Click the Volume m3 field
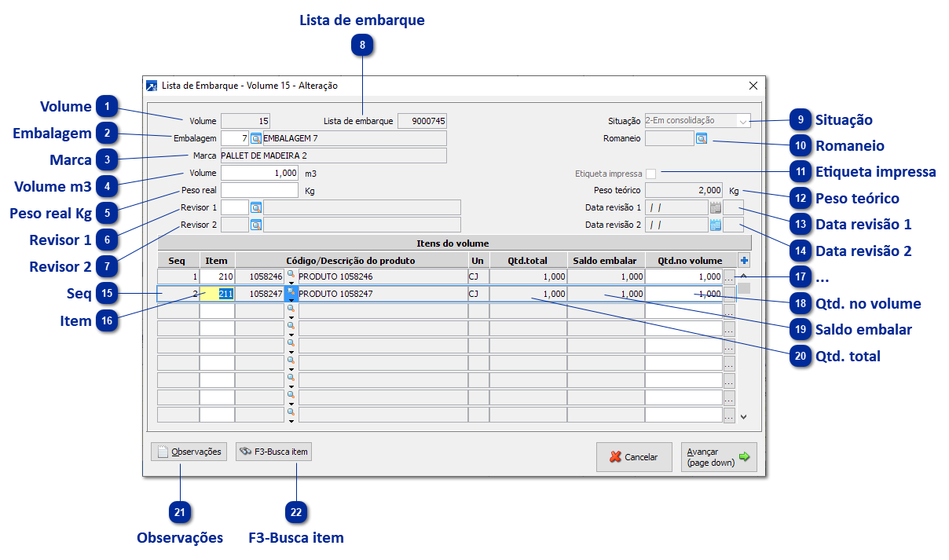This screenshot has height=560, width=949. (260, 173)
